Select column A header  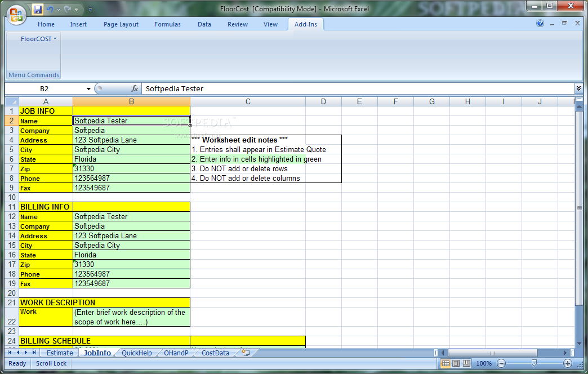[x=46, y=101]
